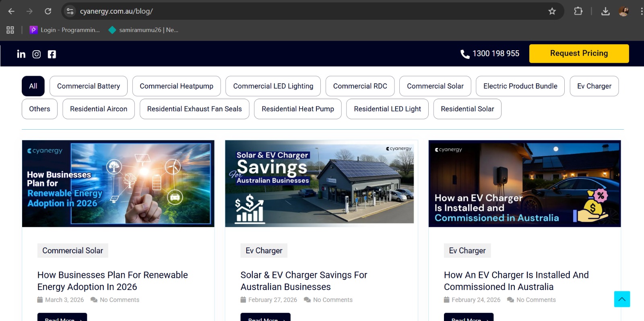This screenshot has height=321, width=644.
Task: Bookmark this page with the star icon
Action: click(x=552, y=11)
